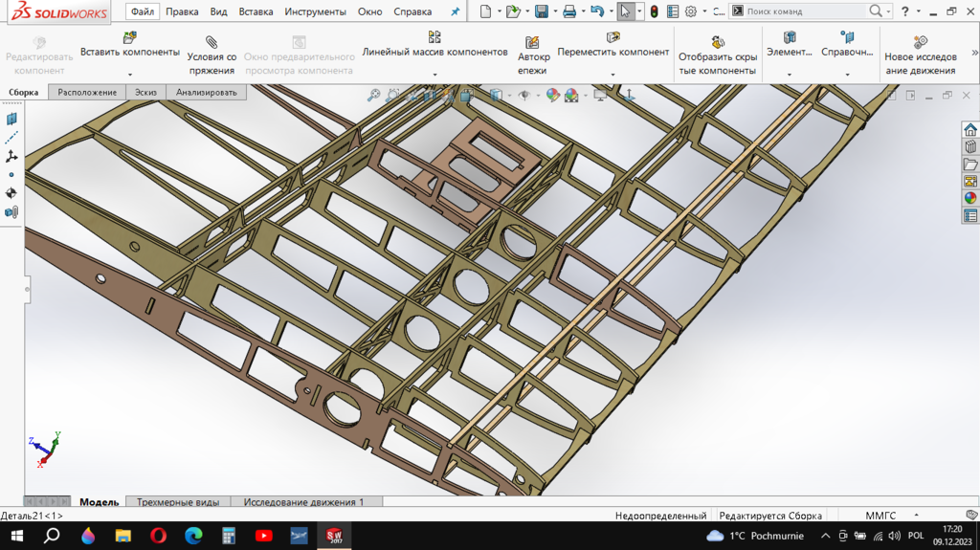The height and width of the screenshot is (550, 980).
Task: Click the Save floppy disk icon
Action: tap(541, 11)
